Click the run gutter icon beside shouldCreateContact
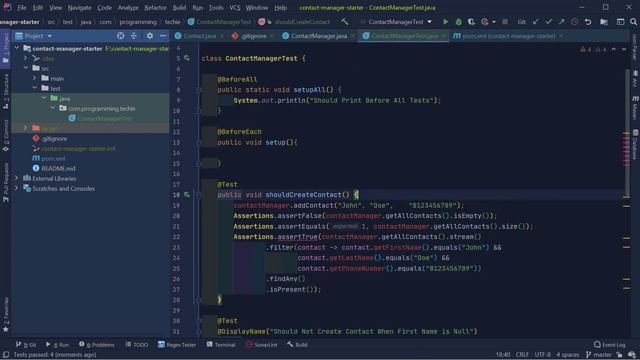640x360 pixels. point(187,195)
